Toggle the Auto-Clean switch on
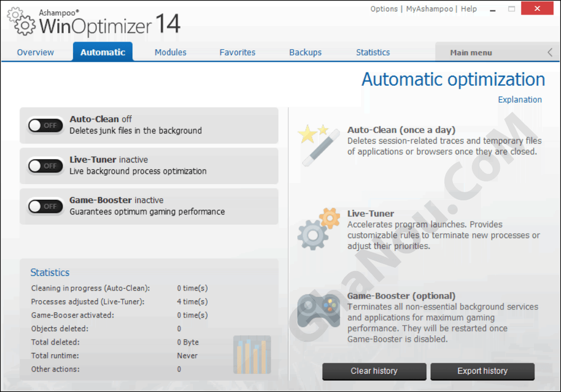 [45, 125]
